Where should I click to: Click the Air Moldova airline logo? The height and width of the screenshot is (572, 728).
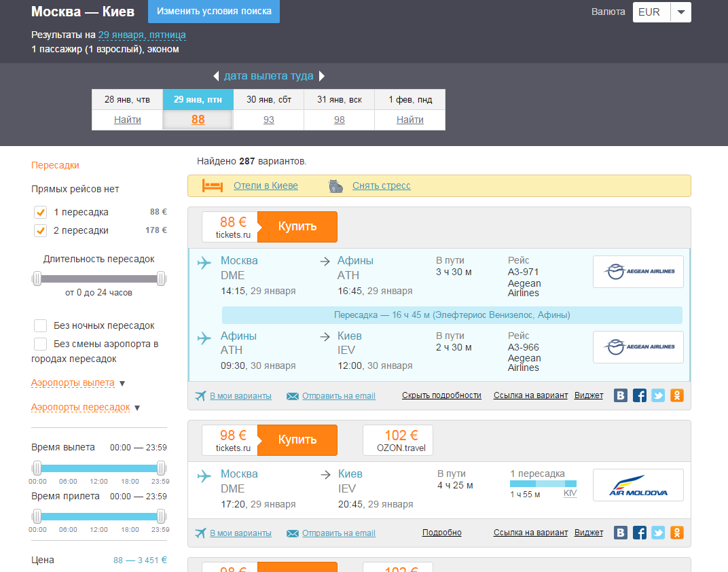[638, 485]
